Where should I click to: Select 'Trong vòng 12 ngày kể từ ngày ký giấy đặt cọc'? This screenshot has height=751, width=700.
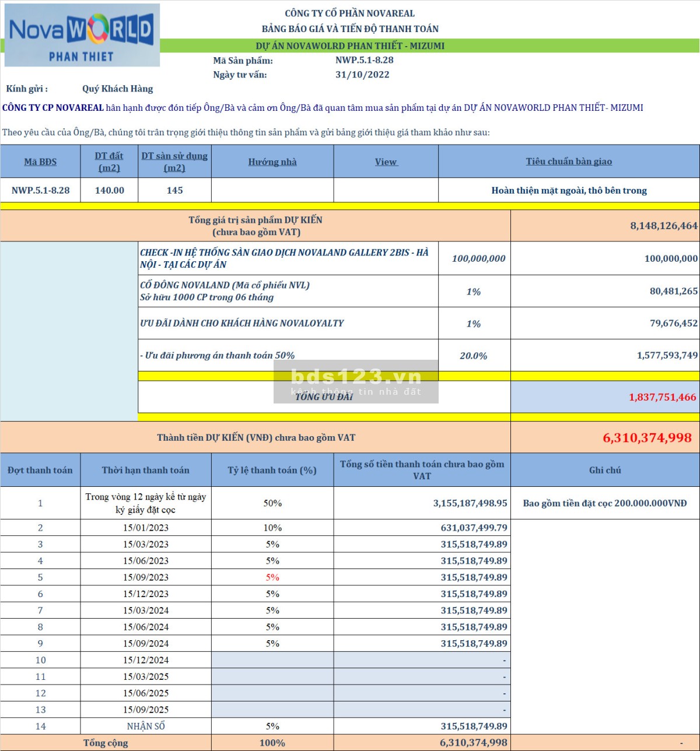146,503
